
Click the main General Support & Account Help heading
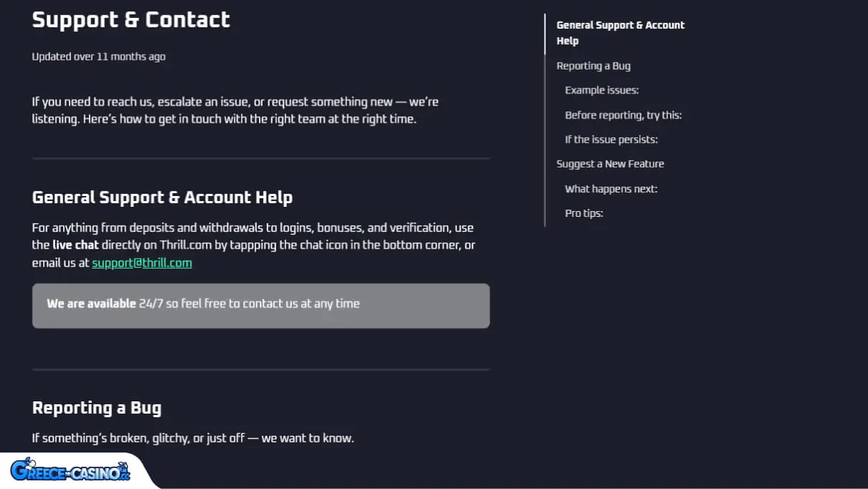(162, 197)
